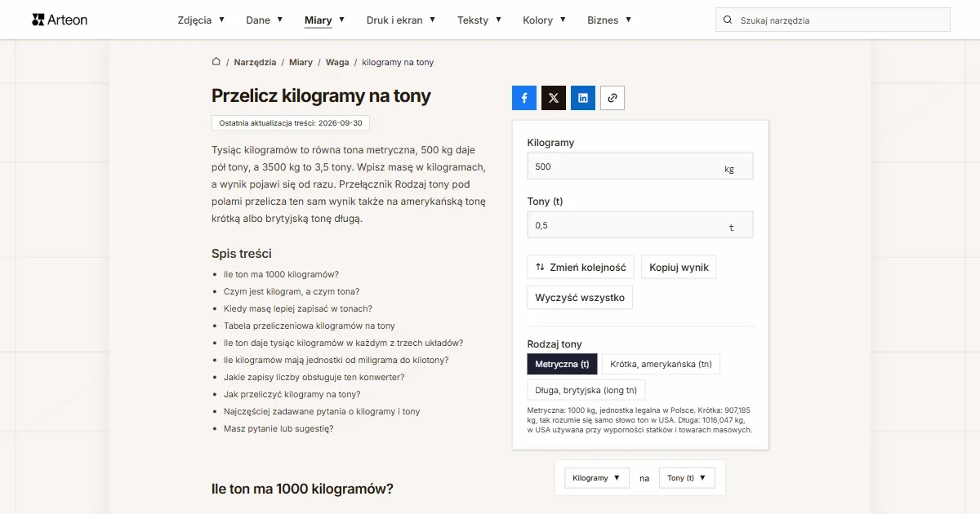Open 'Czym jest kilogram, a czym tona?' link
This screenshot has height=514, width=980.
point(292,292)
